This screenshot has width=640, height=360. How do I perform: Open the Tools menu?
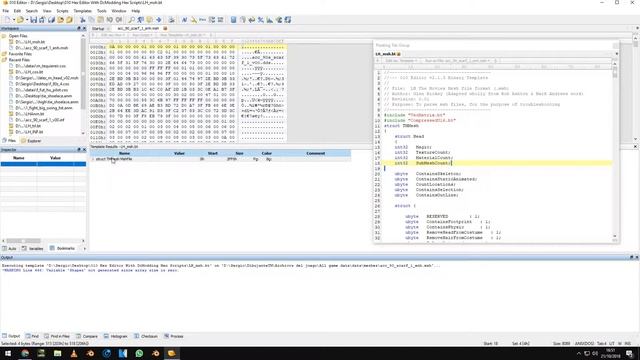pyautogui.click(x=102, y=11)
